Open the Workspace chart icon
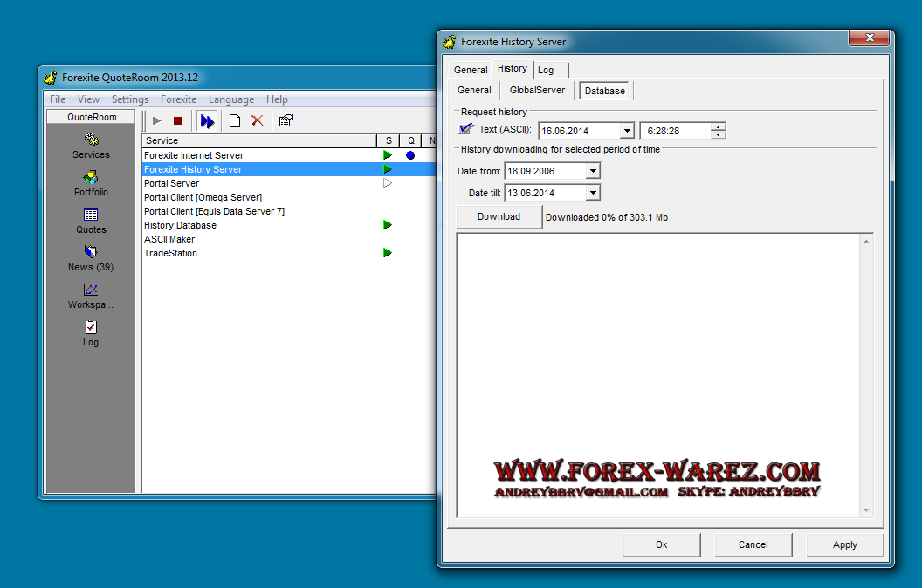This screenshot has width=922, height=588. pos(91,291)
